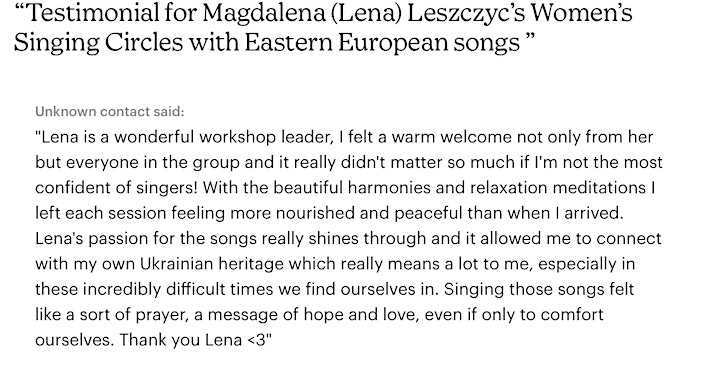Screen dimensions: 720x371
Task: Click "Eastern European songs" in the heading
Action: click(x=382, y=43)
